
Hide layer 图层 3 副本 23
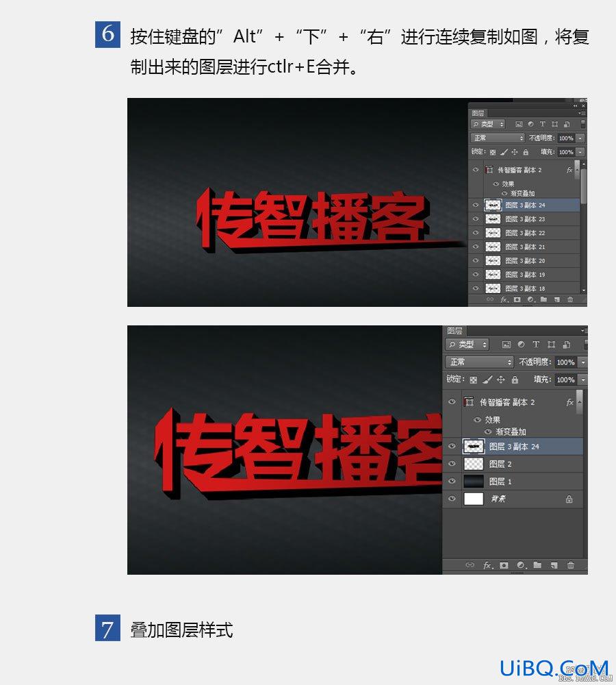pos(476,219)
